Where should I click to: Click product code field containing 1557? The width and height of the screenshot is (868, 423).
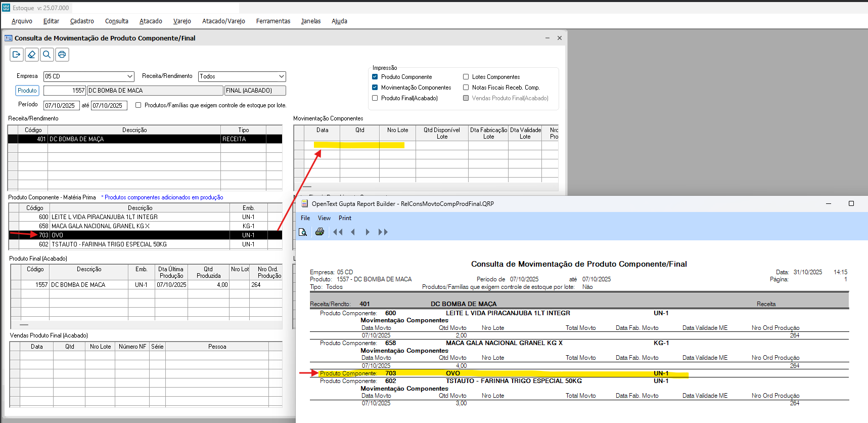pyautogui.click(x=65, y=91)
